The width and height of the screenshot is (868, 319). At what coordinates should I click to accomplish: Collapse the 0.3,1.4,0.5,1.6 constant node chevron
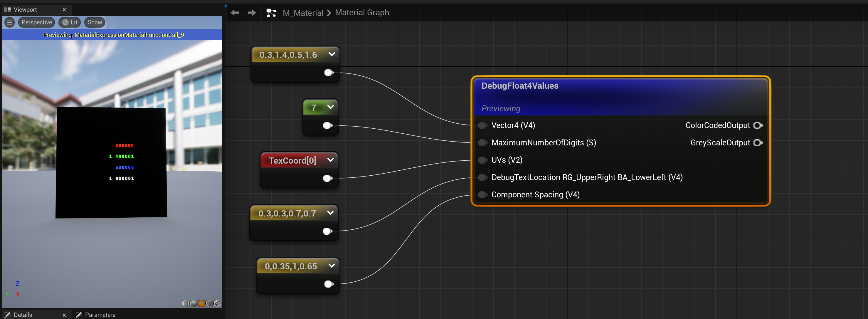click(x=332, y=54)
